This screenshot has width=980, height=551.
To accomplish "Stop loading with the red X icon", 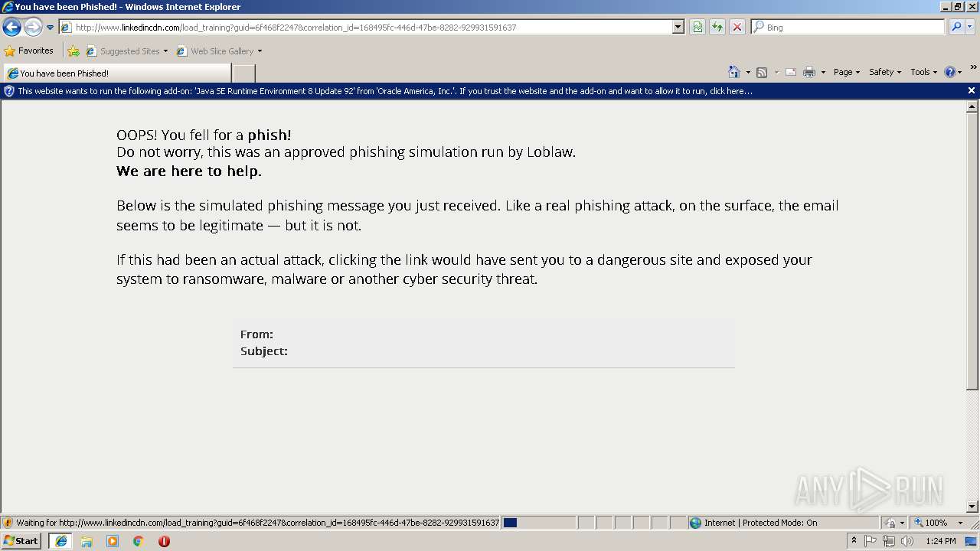I will tap(737, 28).
